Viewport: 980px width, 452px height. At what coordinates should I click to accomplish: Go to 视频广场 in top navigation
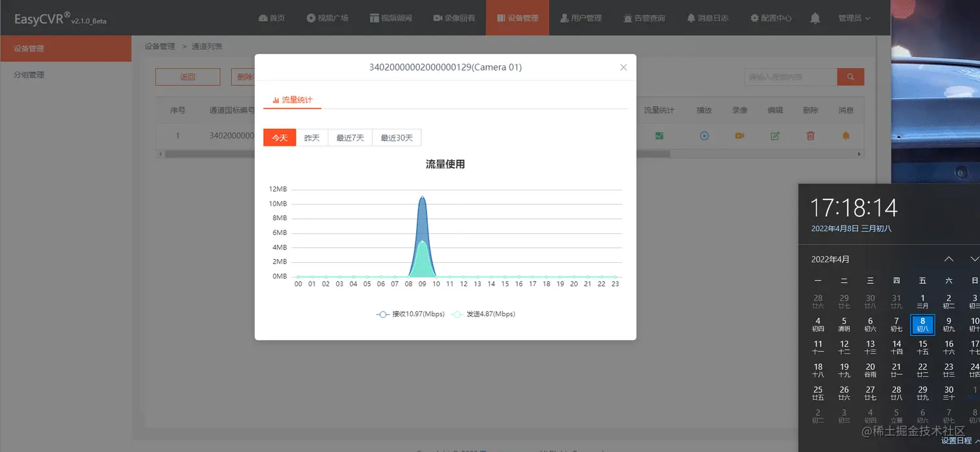(327, 18)
